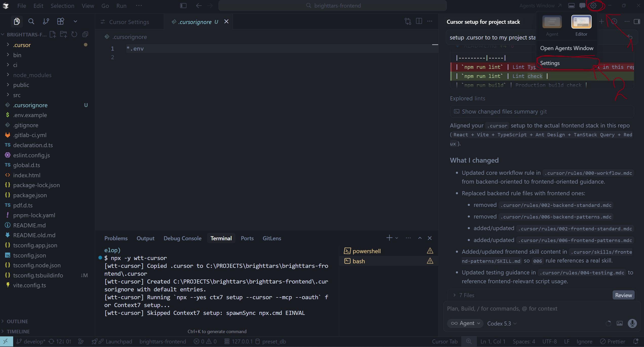This screenshot has width=644, height=347.
Task: Open the new terminal profile dropdown arrow
Action: (397, 238)
